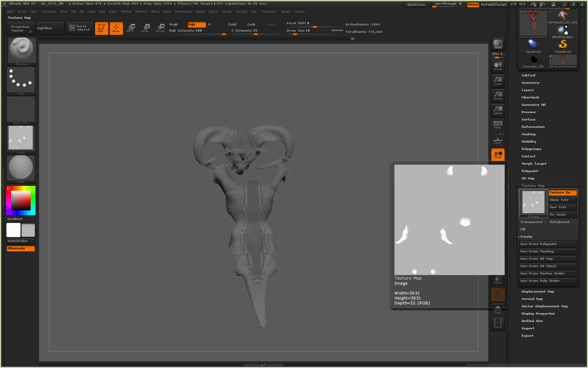Screen dimensions: 588x368
Task: Click the Actual size icon
Action: (498, 95)
